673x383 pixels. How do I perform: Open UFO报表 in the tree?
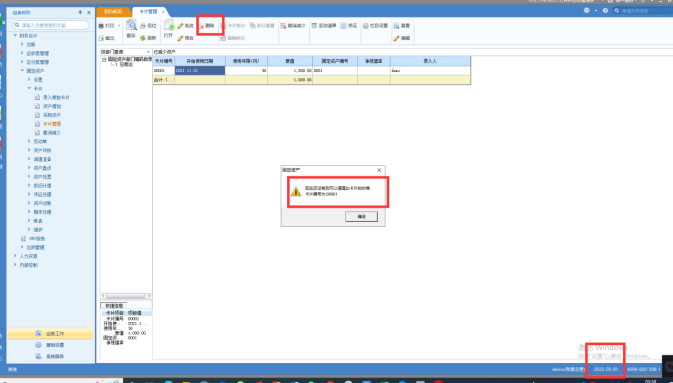pos(37,238)
